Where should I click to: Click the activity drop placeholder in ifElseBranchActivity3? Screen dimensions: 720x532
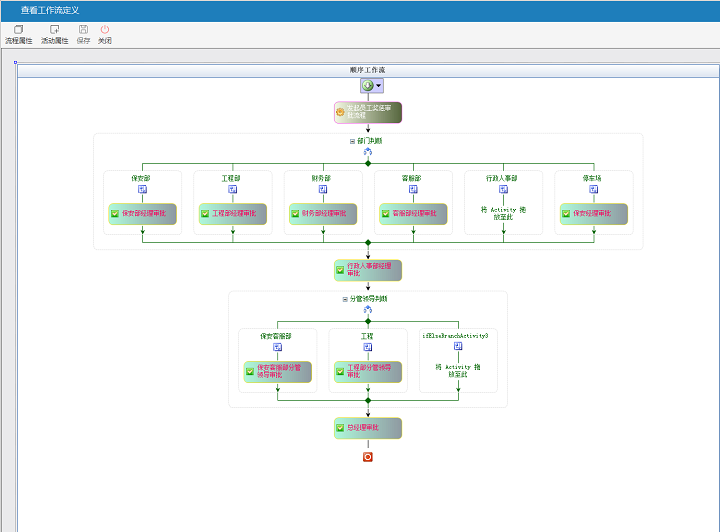458,370
